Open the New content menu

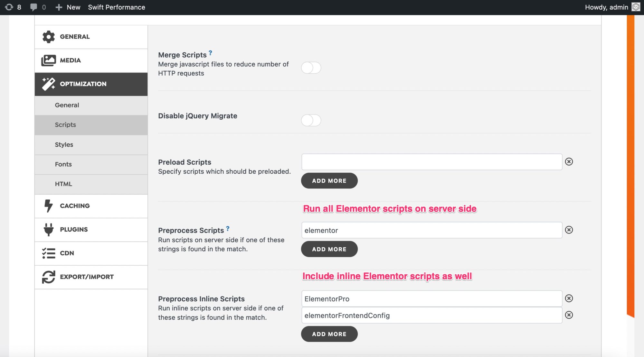(68, 7)
